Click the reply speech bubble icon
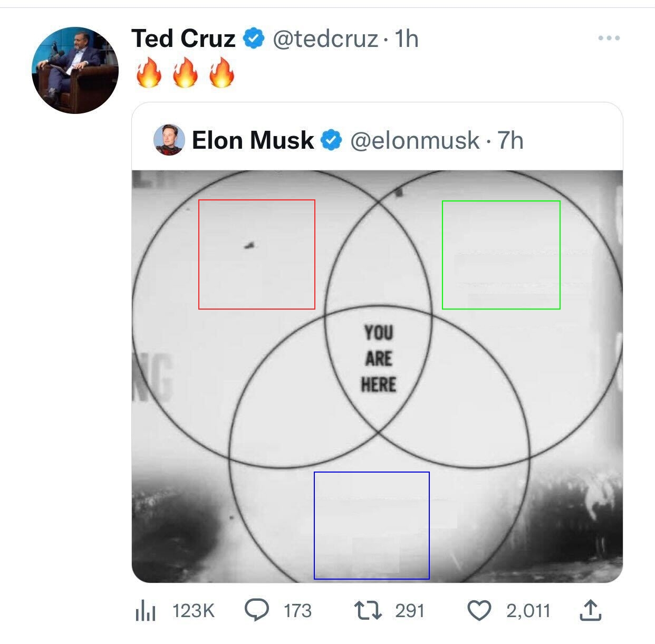Screen dimensions: 655x644 [257, 610]
